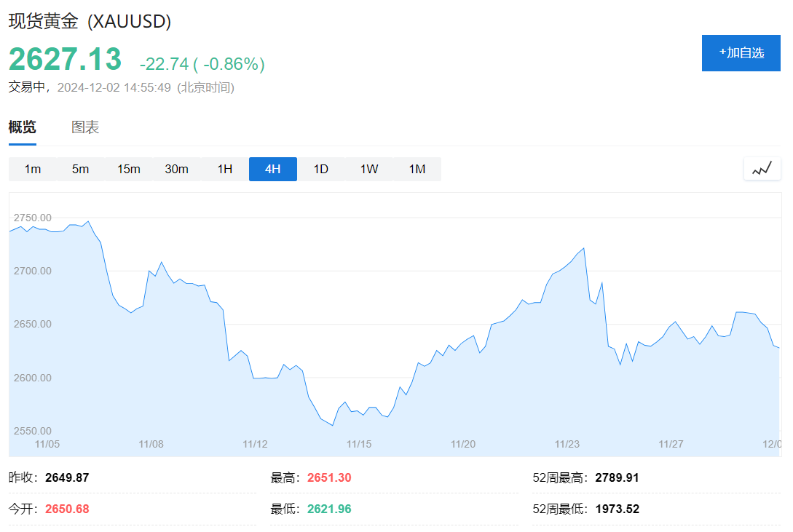Select the 1m timeframe

[x=33, y=169]
